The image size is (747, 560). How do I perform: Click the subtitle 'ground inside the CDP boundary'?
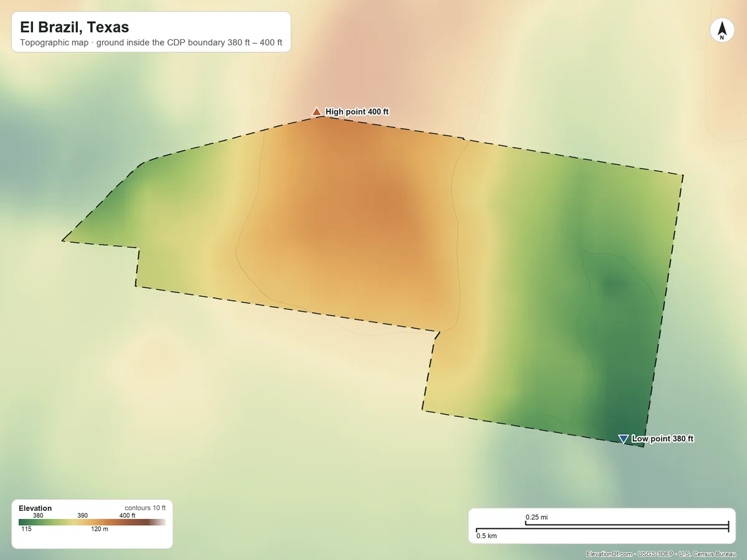tap(161, 43)
